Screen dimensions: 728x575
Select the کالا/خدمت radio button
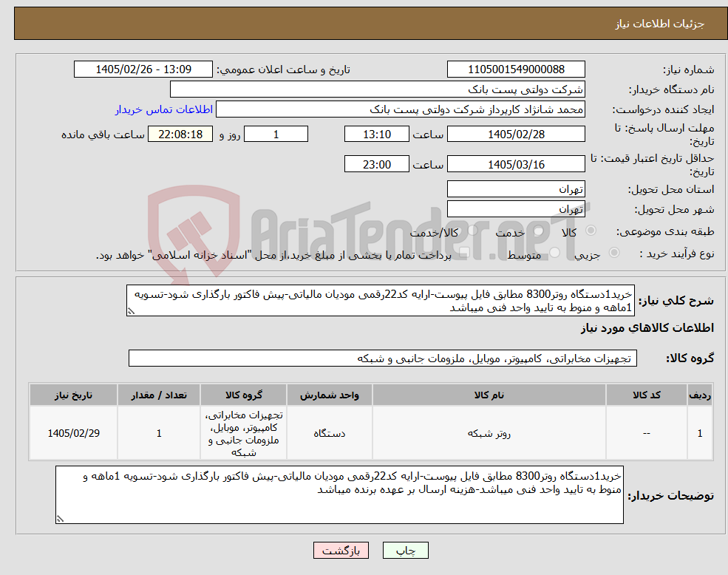(472, 230)
